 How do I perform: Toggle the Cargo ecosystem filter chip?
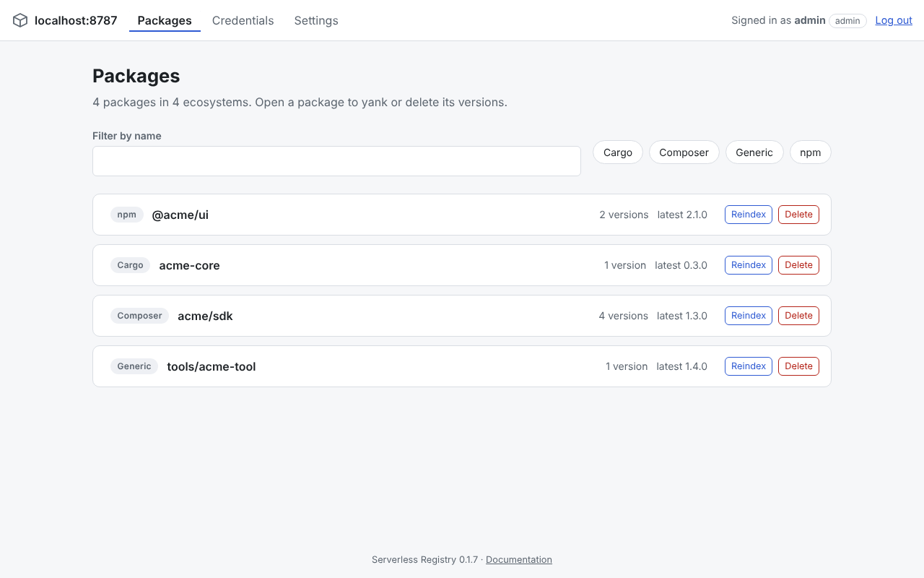tap(618, 152)
